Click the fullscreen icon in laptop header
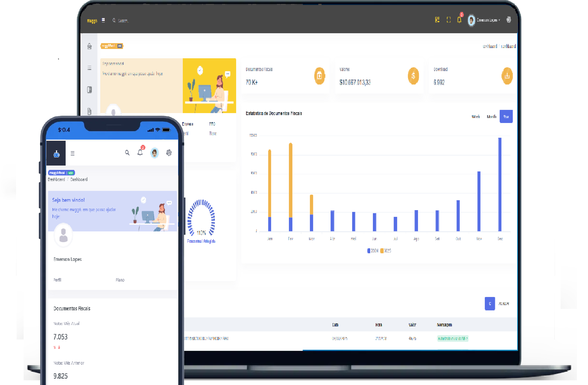 (448, 20)
